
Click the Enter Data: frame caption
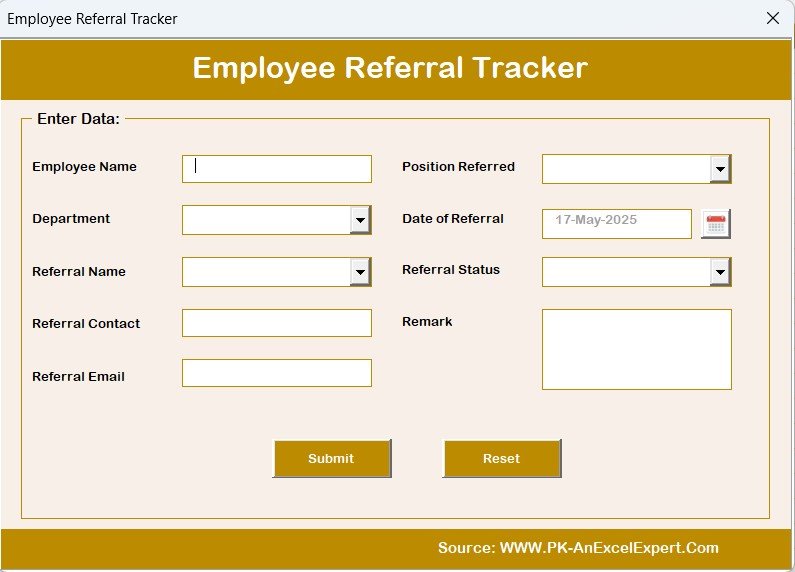pos(79,119)
